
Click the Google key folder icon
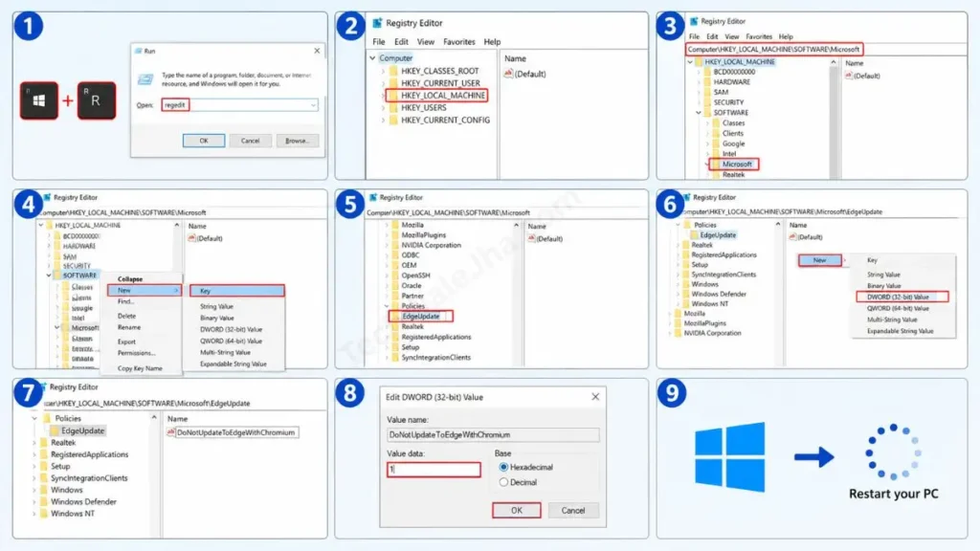[716, 143]
